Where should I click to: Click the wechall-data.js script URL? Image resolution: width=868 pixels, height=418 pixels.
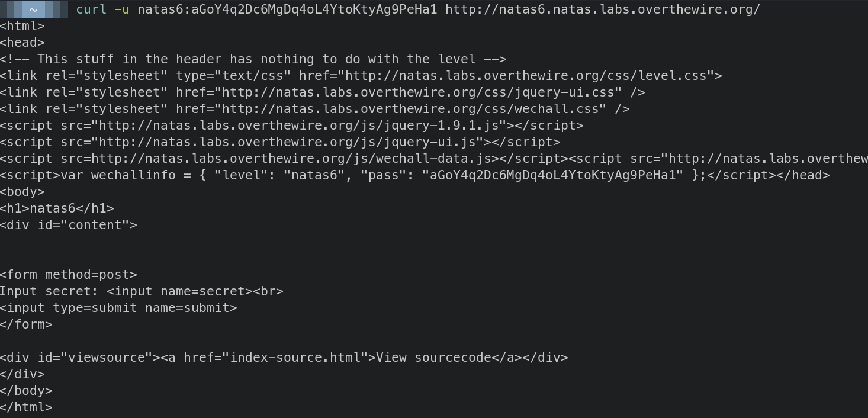291,159
